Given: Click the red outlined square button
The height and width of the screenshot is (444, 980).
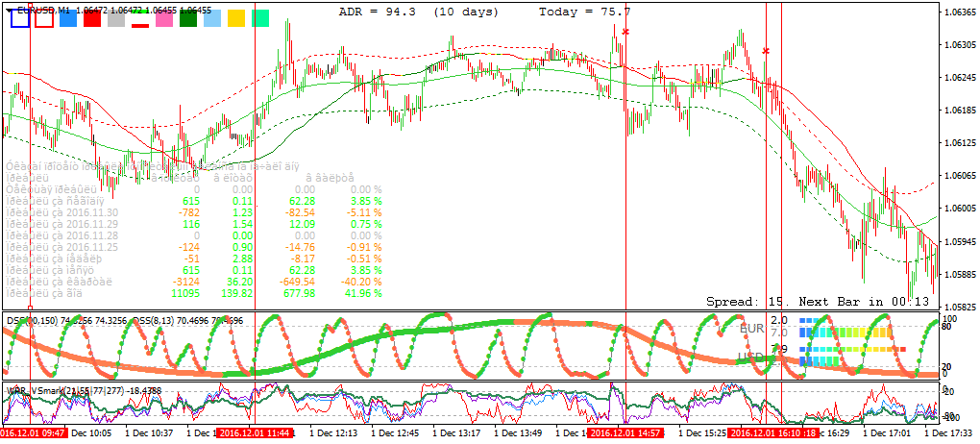Looking at the screenshot, I should click(44, 19).
